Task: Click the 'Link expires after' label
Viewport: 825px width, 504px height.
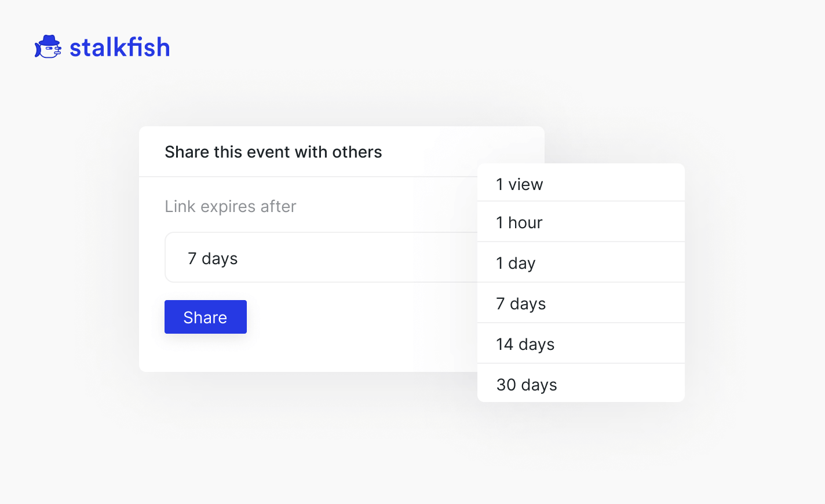Action: (x=231, y=207)
